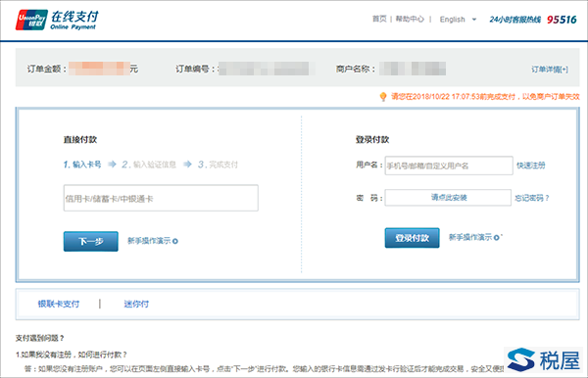The width and height of the screenshot is (588, 378).
Task: Switch to the 银联卡支付 tab
Action: click(59, 304)
